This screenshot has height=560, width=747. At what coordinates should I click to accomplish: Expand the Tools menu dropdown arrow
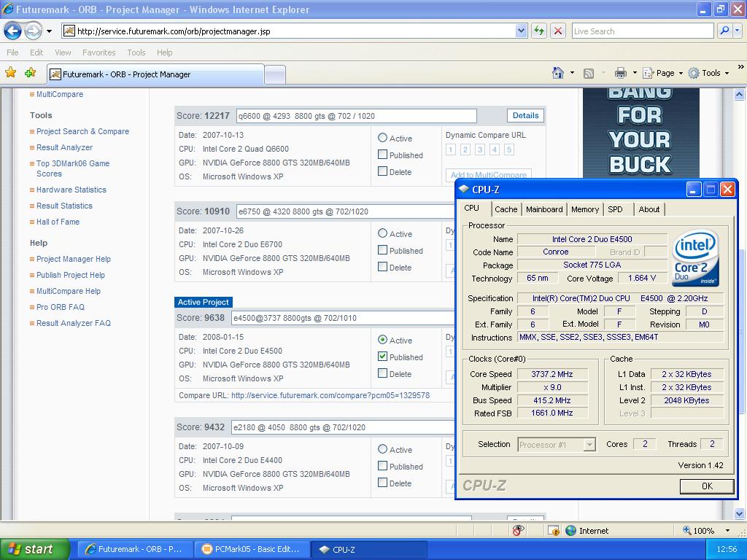point(727,73)
